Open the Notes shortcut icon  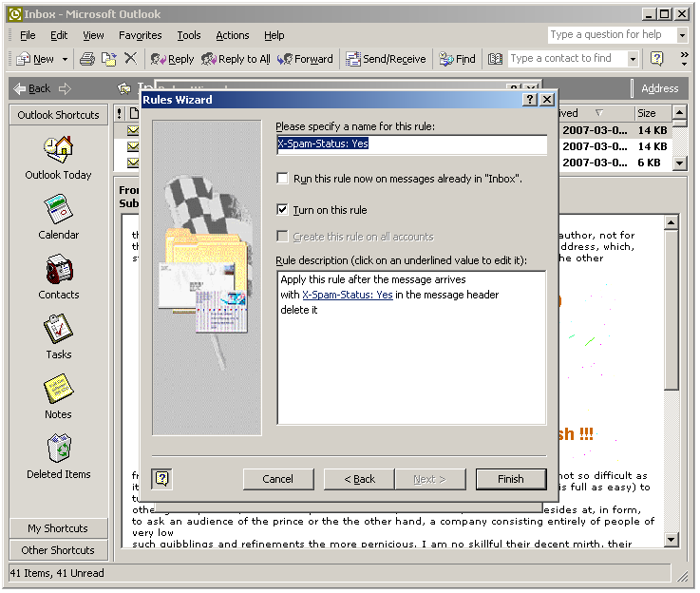[x=58, y=389]
